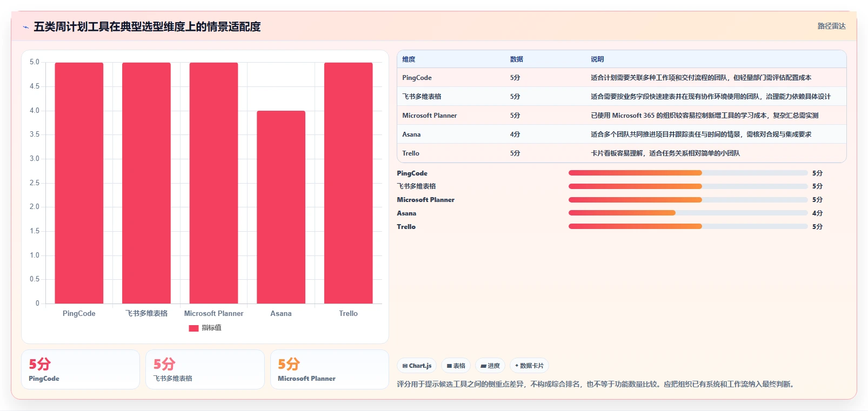Click the Asana x-axis label
The height and width of the screenshot is (411, 868).
click(x=281, y=313)
